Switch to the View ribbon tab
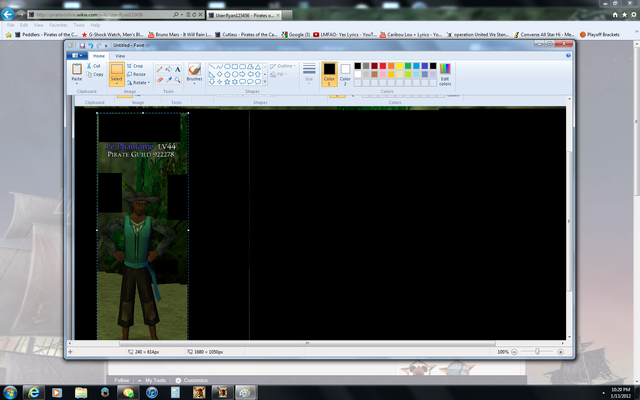The image size is (640, 400). [x=120, y=56]
